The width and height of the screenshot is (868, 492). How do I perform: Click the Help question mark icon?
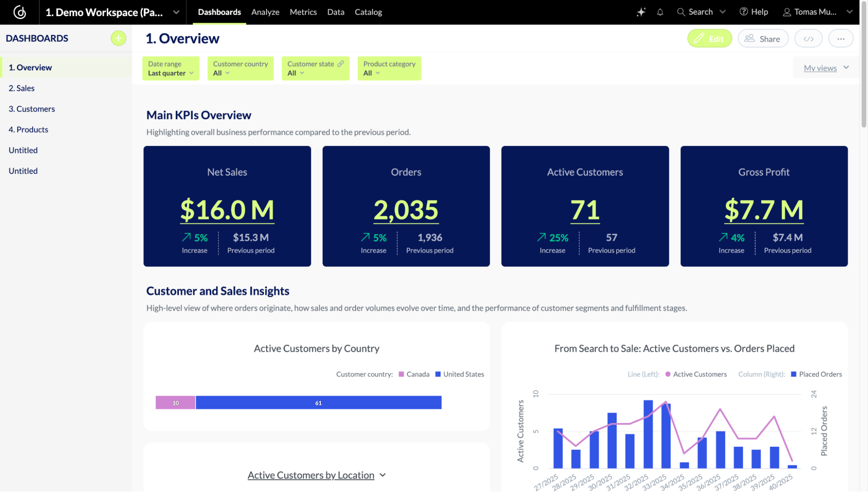point(744,12)
